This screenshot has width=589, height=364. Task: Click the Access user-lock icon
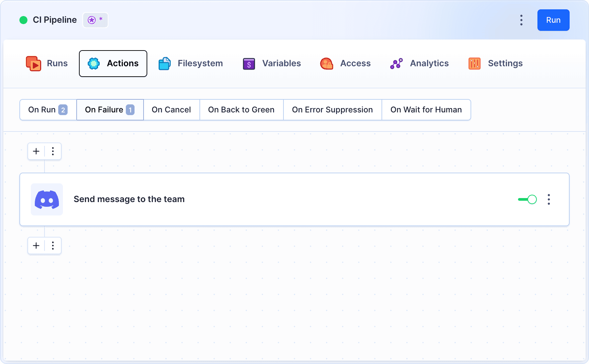tap(327, 64)
